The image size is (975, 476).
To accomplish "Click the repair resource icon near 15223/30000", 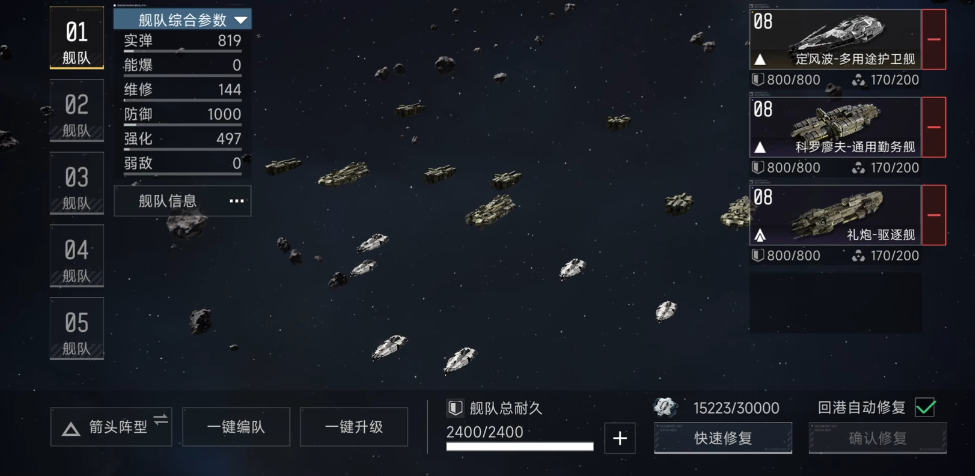I will (x=665, y=408).
